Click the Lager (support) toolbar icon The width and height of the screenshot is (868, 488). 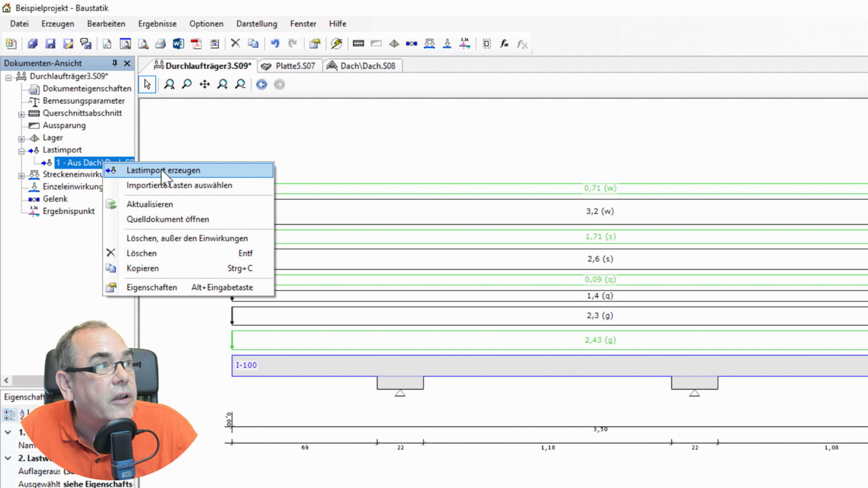(x=394, y=44)
